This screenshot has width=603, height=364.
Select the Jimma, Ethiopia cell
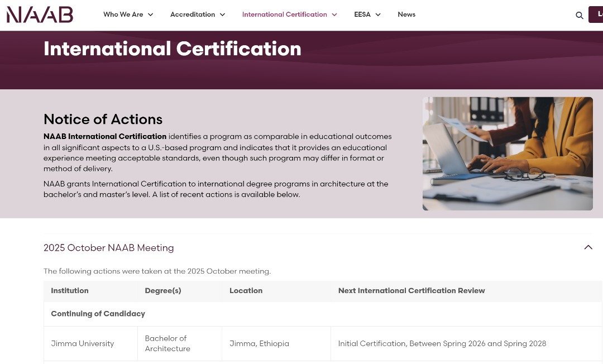pos(276,343)
